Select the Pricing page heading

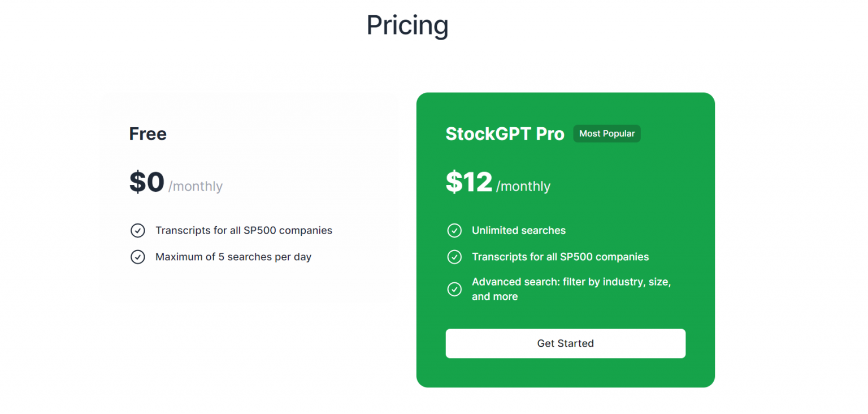[407, 25]
